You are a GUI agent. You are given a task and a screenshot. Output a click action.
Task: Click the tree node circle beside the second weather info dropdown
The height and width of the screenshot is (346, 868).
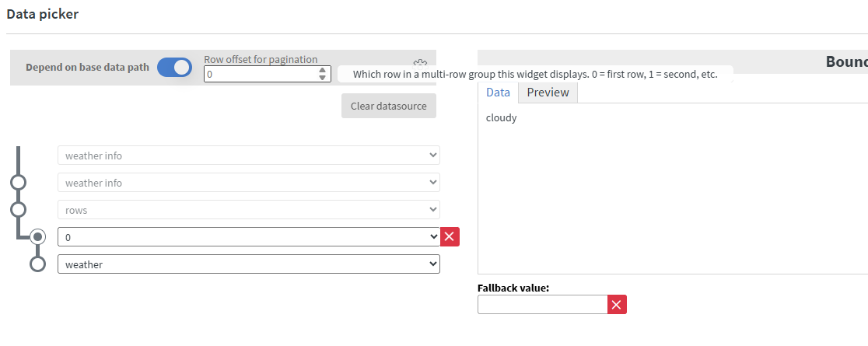tap(18, 183)
